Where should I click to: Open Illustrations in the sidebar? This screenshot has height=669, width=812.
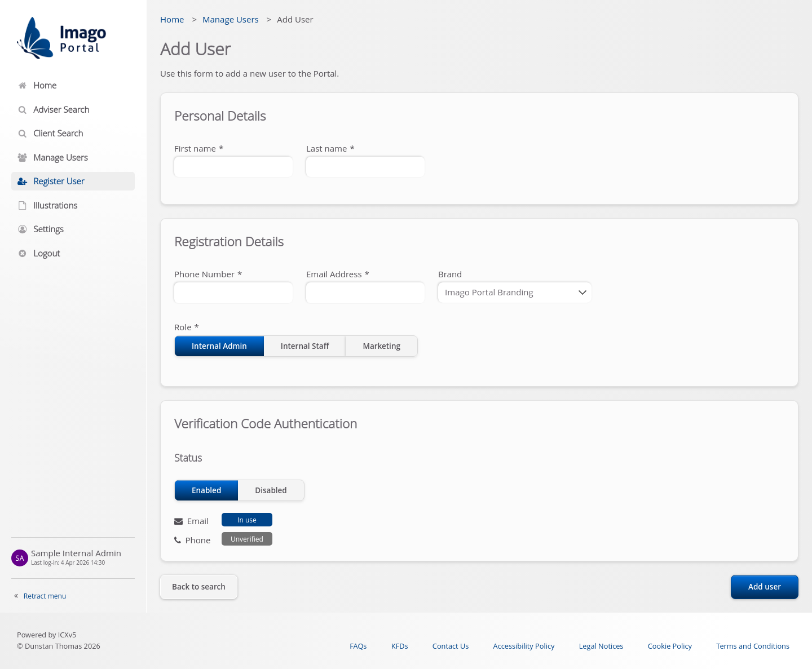[73, 206]
